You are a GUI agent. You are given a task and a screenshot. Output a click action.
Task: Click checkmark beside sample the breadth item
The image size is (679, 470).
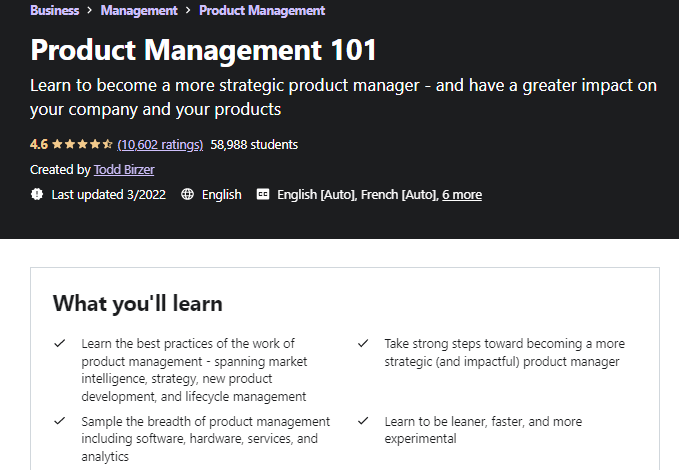(x=60, y=422)
